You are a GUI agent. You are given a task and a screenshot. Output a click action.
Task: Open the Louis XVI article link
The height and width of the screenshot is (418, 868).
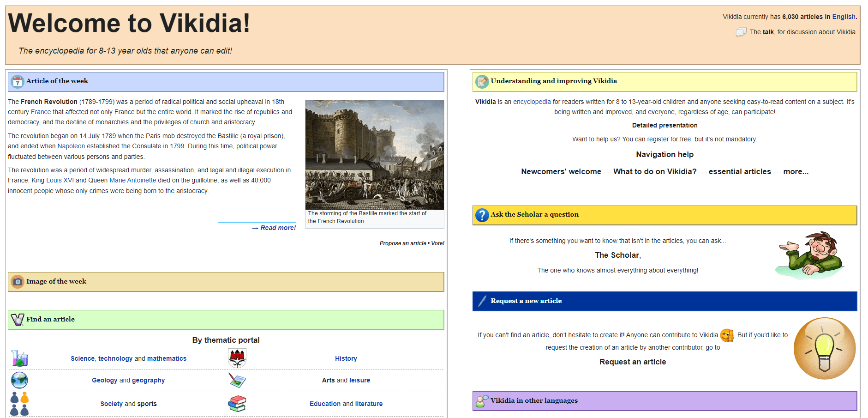[60, 180]
